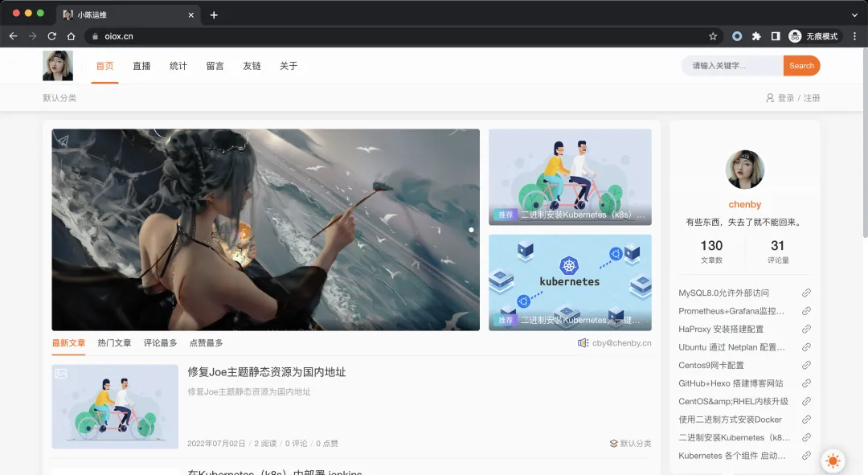Viewport: 868px width, 475px height.
Task: Click the link icon beside GitHub+Hexo 搭建博客网站
Action: (x=807, y=383)
